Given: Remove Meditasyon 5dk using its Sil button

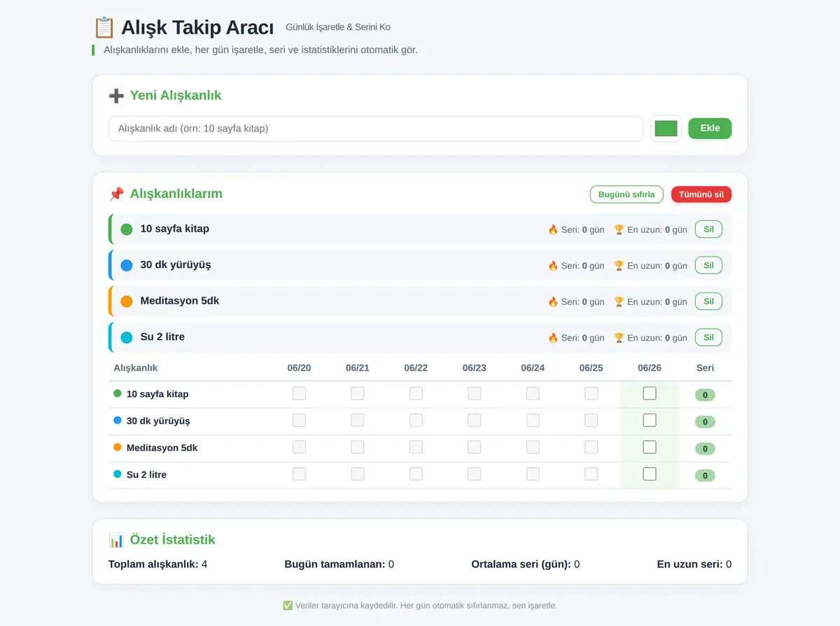Looking at the screenshot, I should [x=708, y=301].
